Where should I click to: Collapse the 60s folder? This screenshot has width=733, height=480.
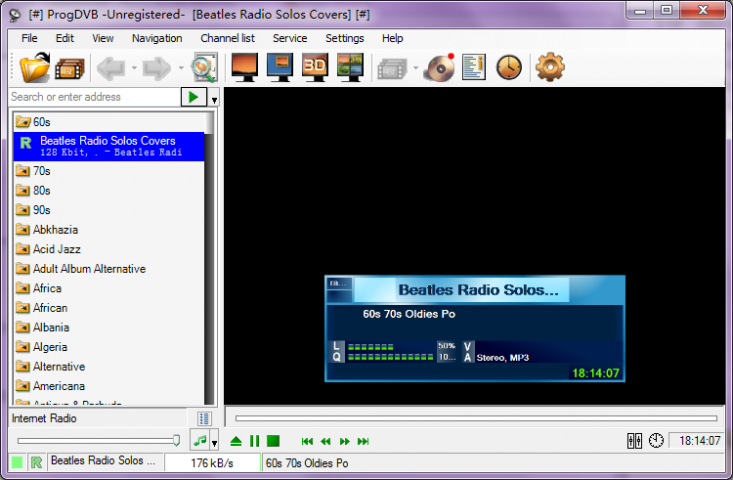23,122
